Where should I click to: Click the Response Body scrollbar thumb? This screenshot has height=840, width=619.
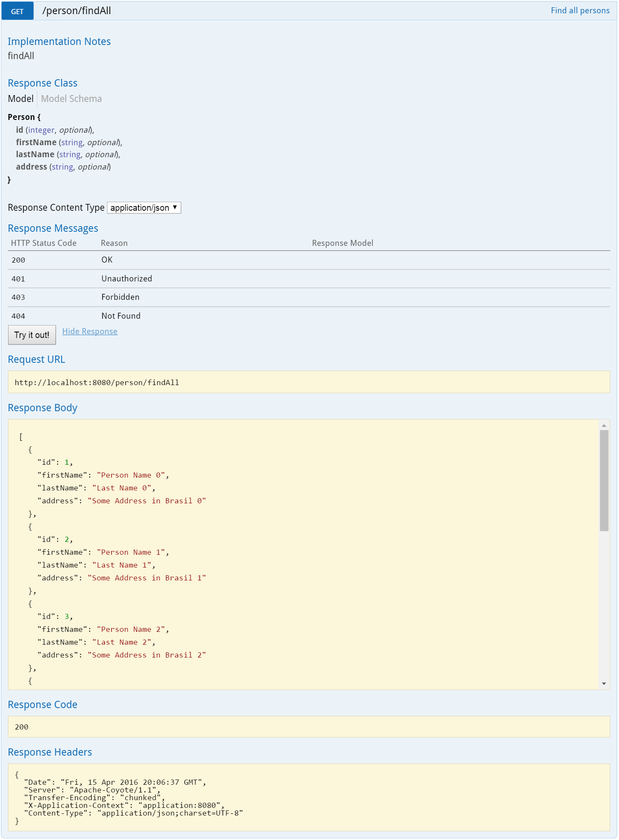coord(604,480)
